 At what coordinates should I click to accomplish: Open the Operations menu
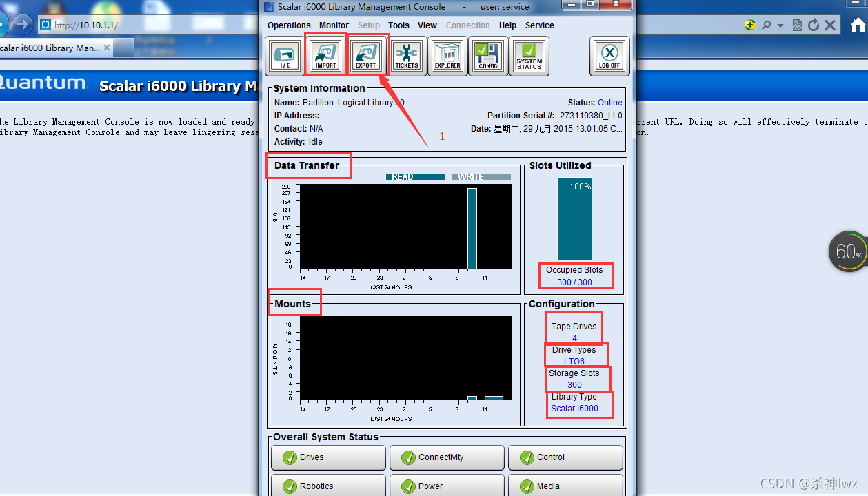(289, 25)
